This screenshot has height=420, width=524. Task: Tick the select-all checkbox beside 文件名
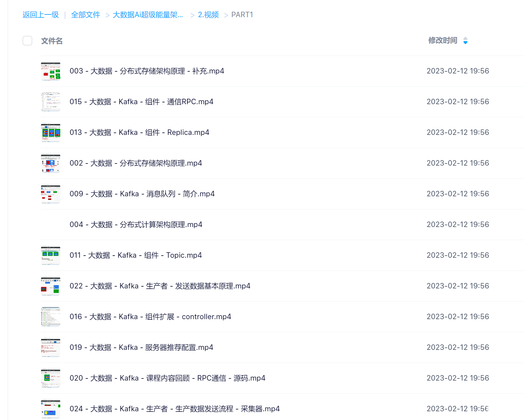click(x=27, y=41)
